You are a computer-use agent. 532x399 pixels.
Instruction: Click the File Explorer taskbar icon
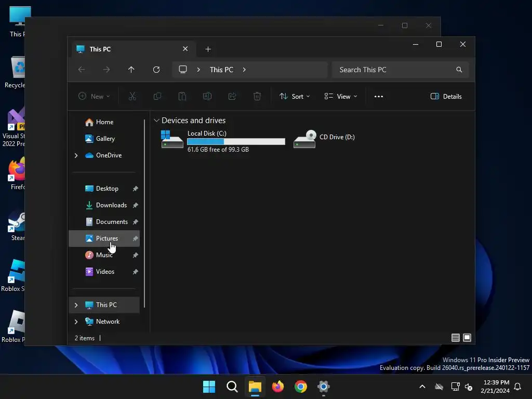255,387
